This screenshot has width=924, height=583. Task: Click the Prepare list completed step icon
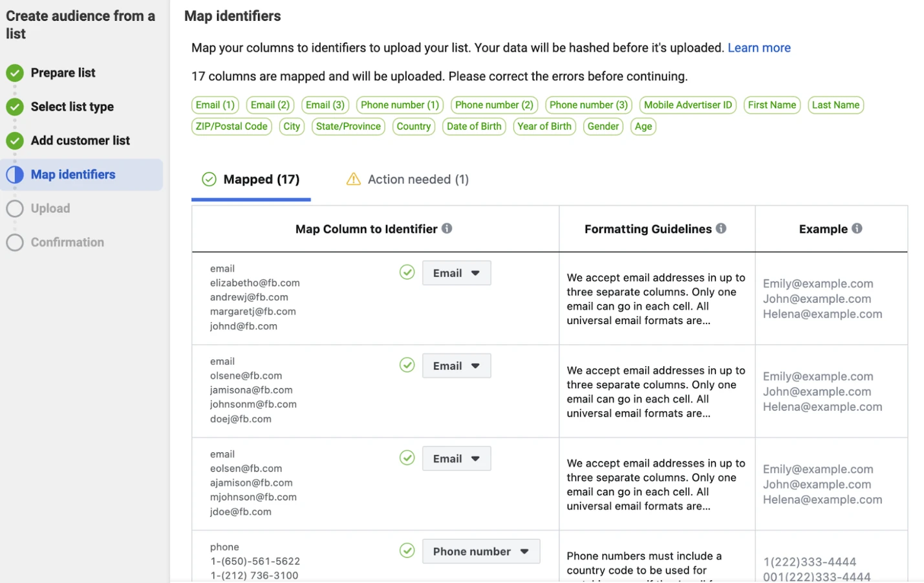tap(15, 73)
